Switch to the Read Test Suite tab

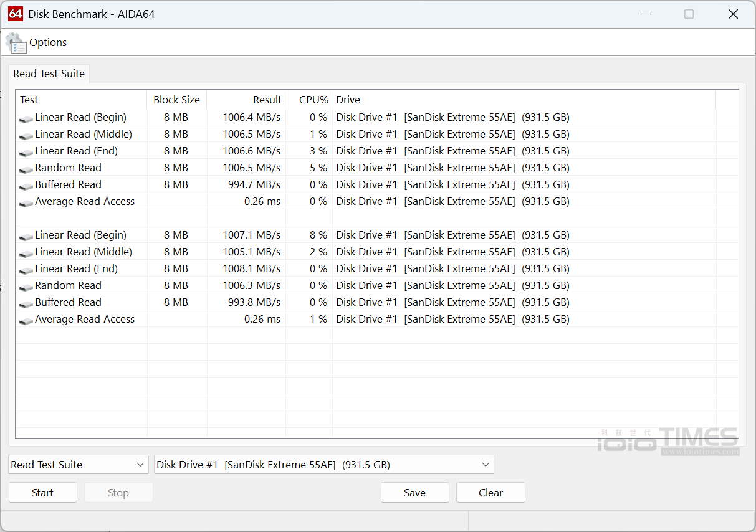(x=48, y=74)
